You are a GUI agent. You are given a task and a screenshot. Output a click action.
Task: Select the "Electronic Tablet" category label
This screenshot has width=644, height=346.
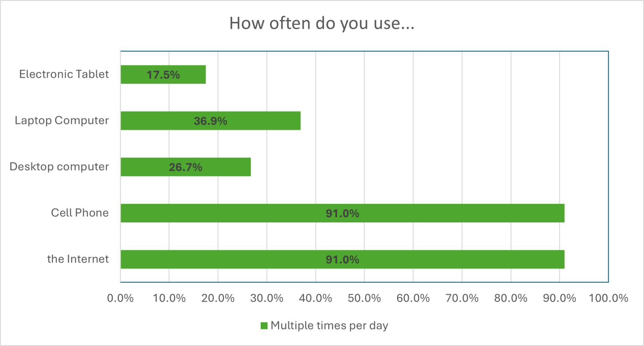pos(64,74)
